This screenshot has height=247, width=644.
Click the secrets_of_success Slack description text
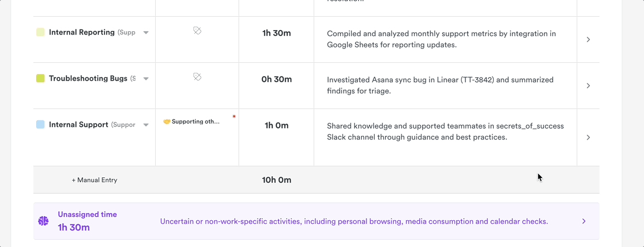(445, 131)
